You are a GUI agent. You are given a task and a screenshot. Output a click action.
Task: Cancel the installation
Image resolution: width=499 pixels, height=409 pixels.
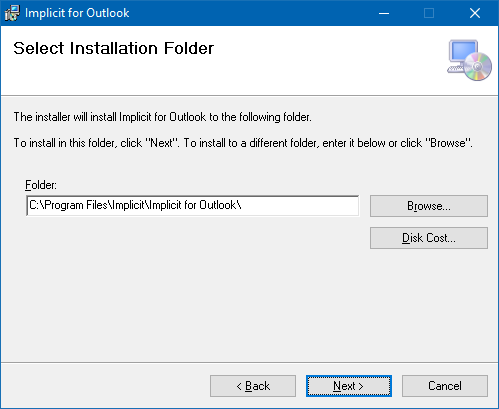[x=445, y=386]
